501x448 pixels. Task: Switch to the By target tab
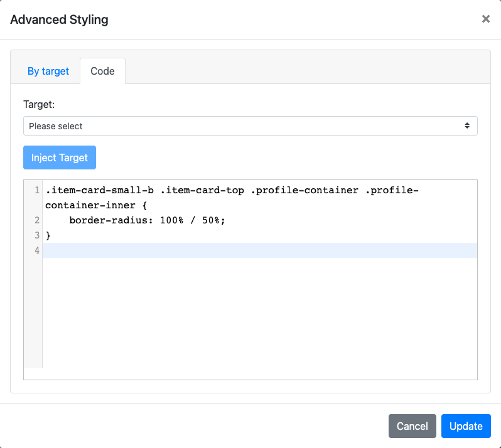pos(48,71)
